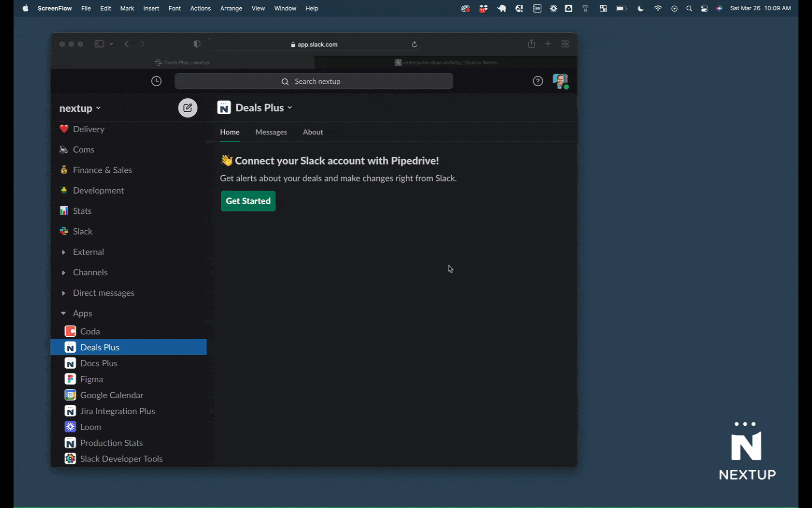Open the ScreenFlow File menu
The height and width of the screenshot is (508, 812).
tap(86, 8)
